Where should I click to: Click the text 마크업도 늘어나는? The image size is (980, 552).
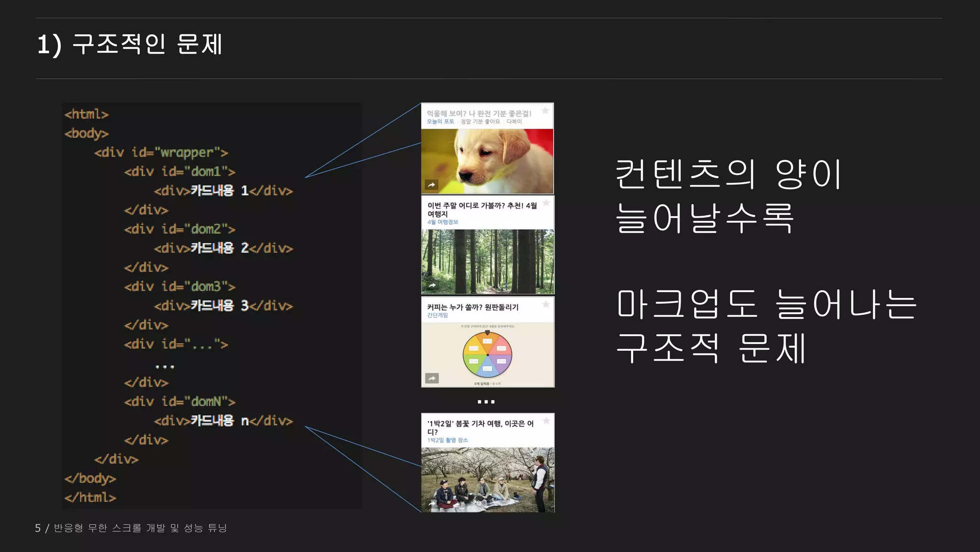tap(767, 304)
